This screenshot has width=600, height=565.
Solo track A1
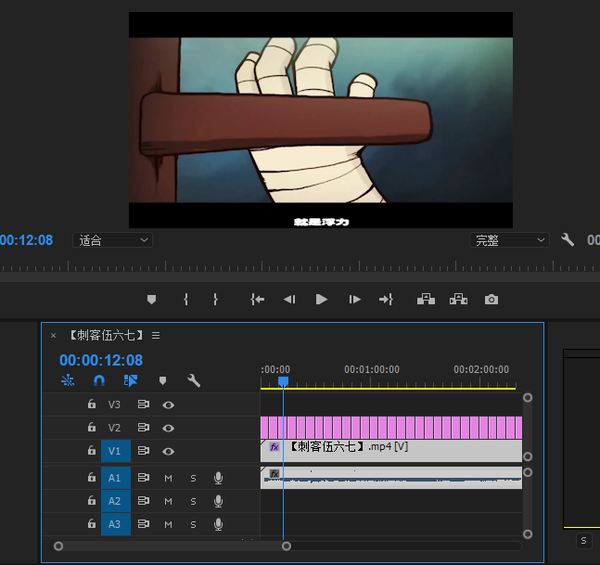click(193, 478)
